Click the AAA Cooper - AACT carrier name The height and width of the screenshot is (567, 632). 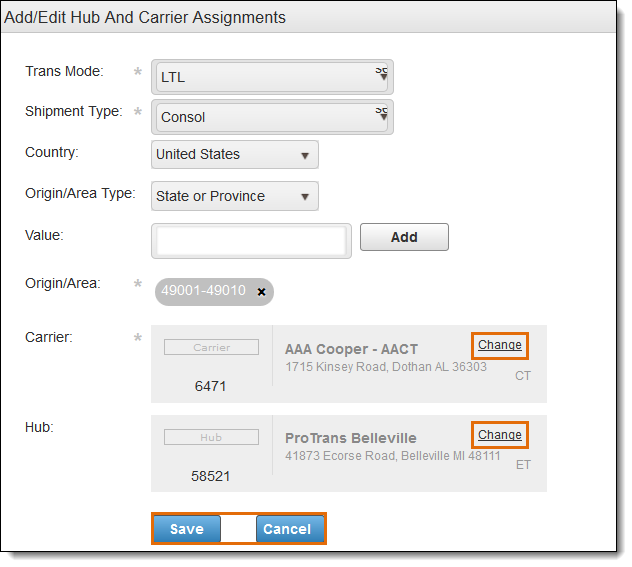[x=351, y=349]
